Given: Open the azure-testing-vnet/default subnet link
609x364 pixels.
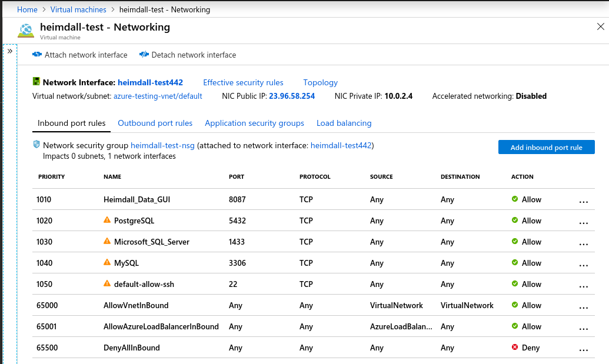Looking at the screenshot, I should click(158, 96).
